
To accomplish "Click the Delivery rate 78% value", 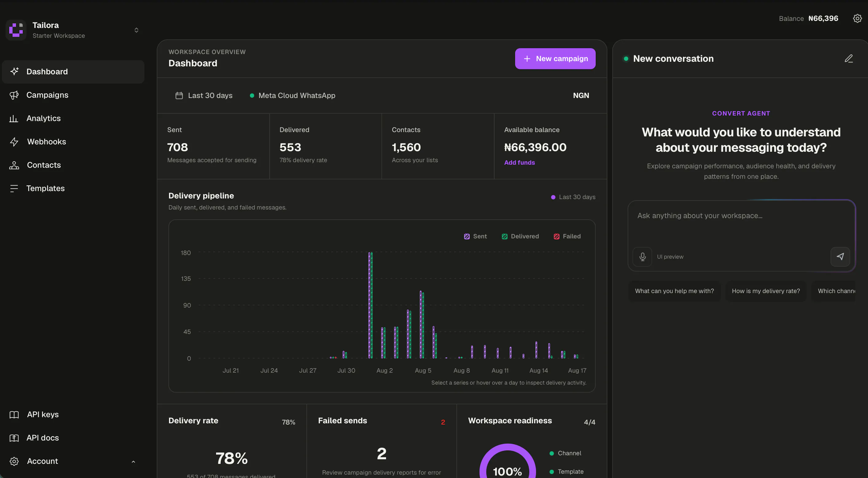I will [x=231, y=458].
